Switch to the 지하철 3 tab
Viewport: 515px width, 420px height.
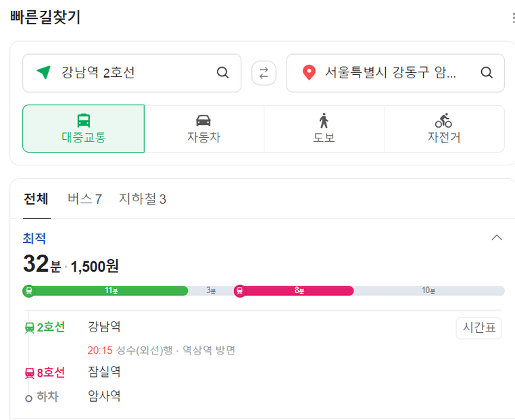pos(143,199)
